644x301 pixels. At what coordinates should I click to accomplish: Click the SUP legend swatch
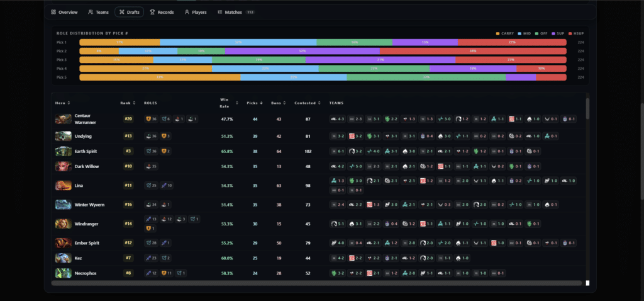[x=553, y=33]
